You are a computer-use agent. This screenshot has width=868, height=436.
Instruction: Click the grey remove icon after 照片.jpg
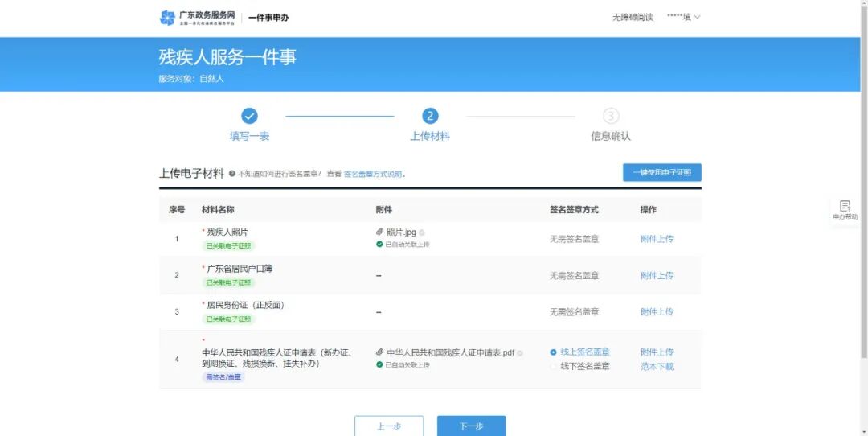click(x=422, y=232)
